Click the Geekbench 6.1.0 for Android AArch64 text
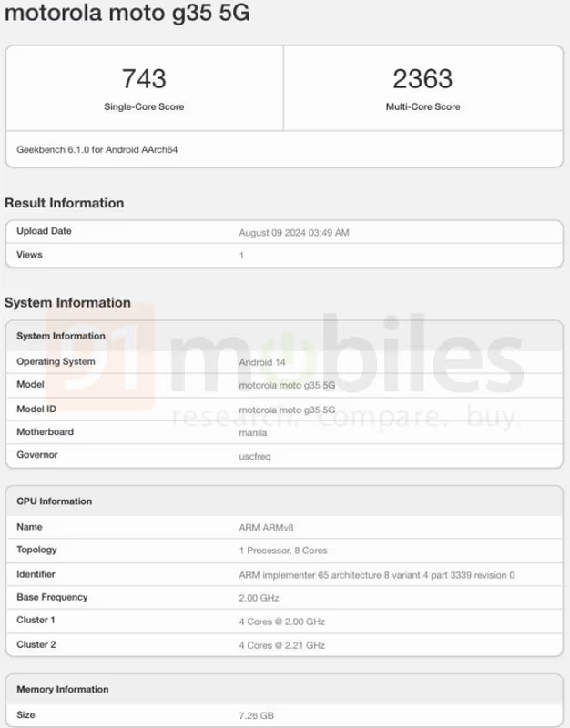This screenshot has height=728, width=570. [x=97, y=148]
